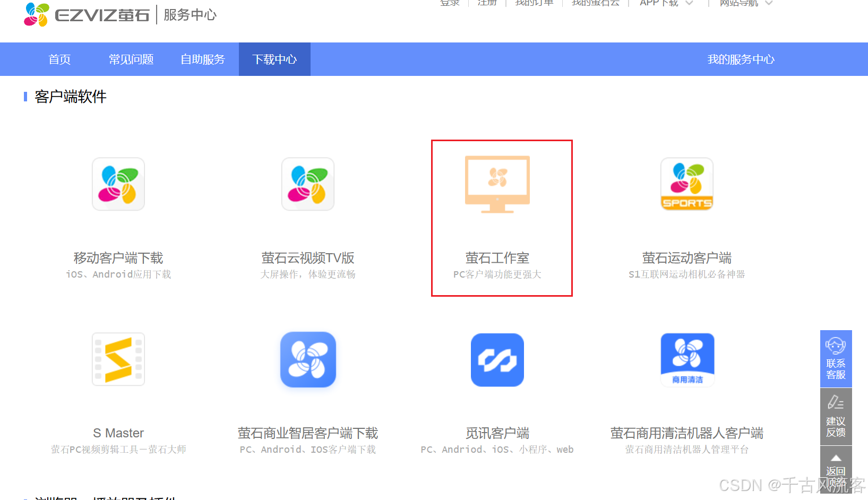
Task: Click the 萤石商用清洁机器人客户端 title
Action: [x=687, y=433]
